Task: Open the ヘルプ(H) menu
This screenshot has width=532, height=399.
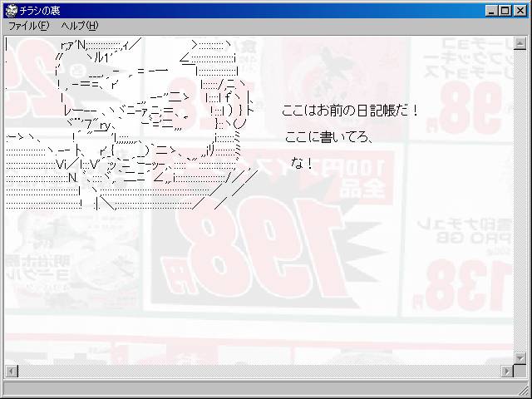Action: click(x=80, y=26)
